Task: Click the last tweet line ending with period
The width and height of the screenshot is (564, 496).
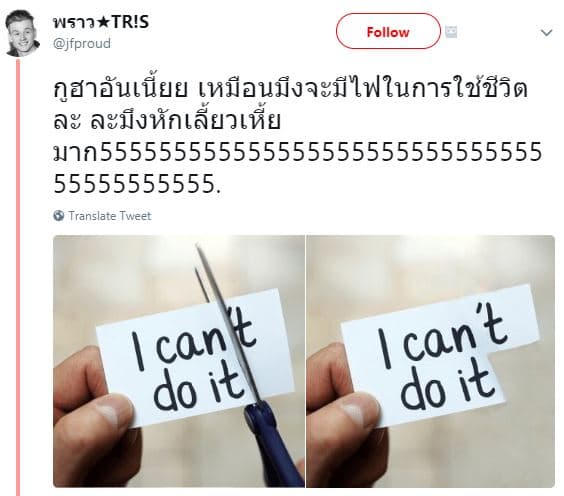Action: (137, 183)
